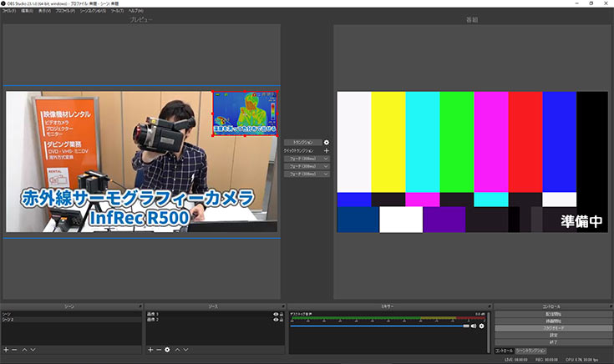Open the bottom フェード (300ms) quick transition dropdown
The height and width of the screenshot is (364, 614).
pos(307,174)
